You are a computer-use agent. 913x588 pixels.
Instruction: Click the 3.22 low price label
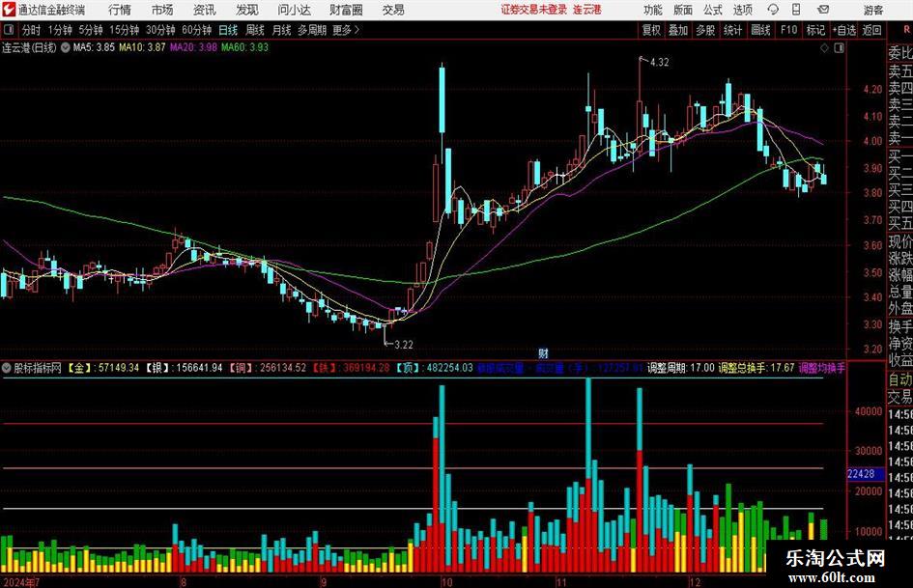pos(404,345)
